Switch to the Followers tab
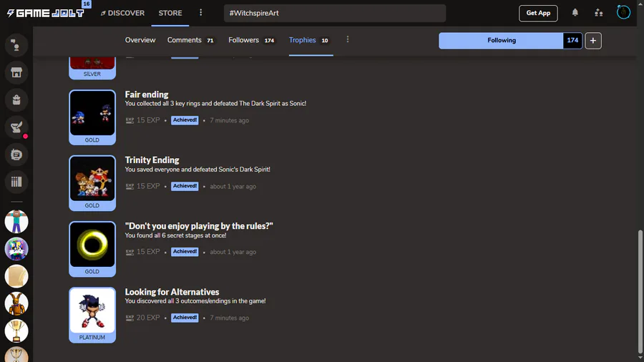 [x=251, y=40]
